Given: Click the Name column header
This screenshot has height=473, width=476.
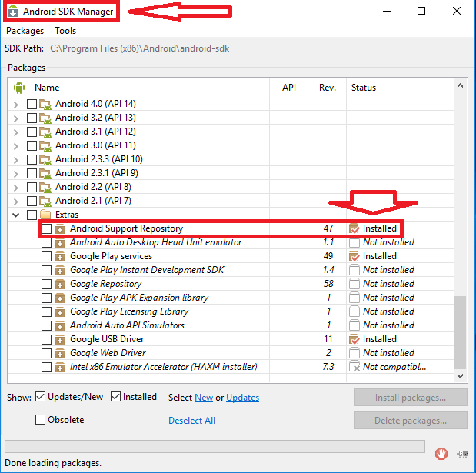Looking at the screenshot, I should point(47,88).
